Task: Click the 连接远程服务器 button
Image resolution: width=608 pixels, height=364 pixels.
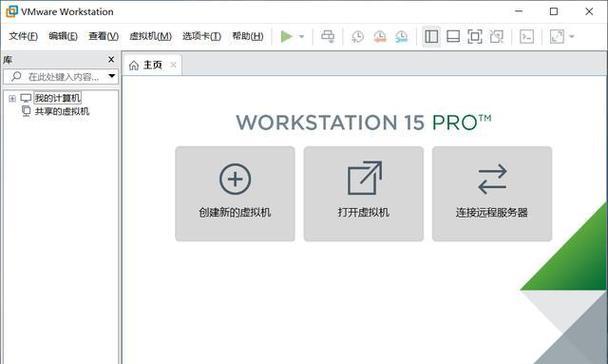Action: point(492,194)
